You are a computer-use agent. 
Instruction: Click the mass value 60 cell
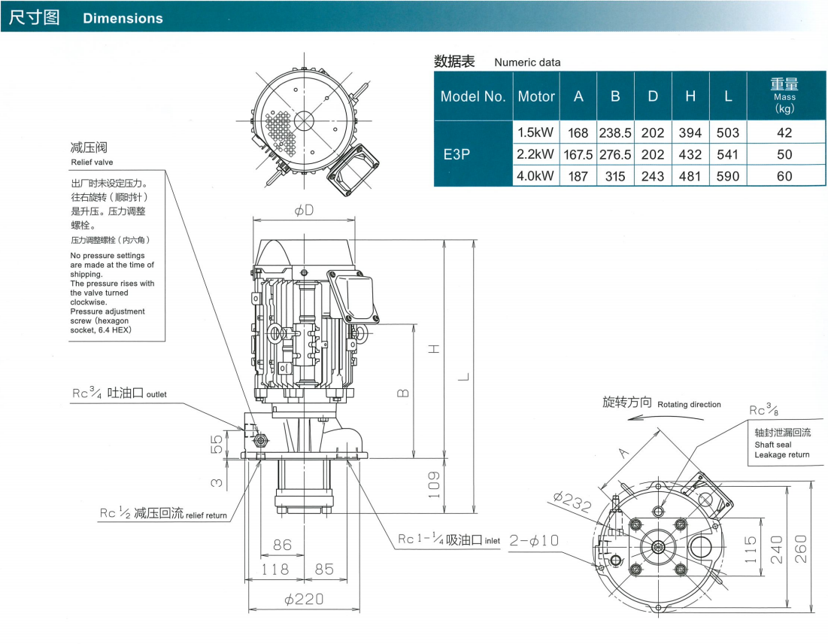point(784,176)
